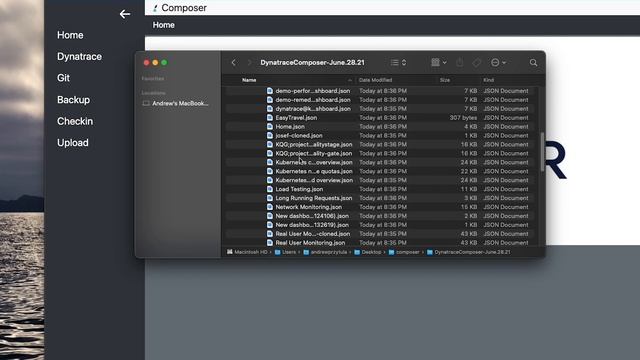This screenshot has height=360, width=640.
Task: Open the Backup sidebar entry
Action: pos(73,100)
